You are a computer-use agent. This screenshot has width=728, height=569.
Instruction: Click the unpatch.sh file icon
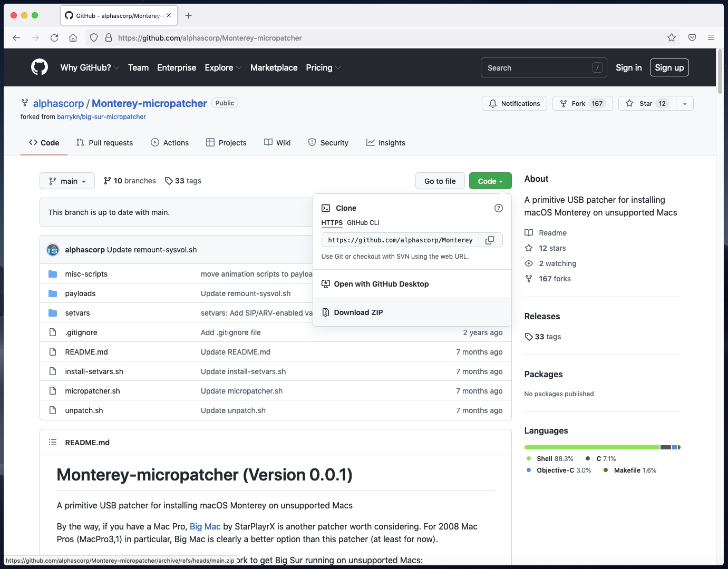[x=53, y=410]
